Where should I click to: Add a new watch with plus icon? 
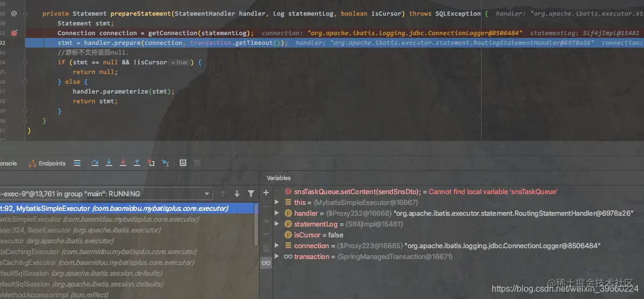click(x=266, y=192)
